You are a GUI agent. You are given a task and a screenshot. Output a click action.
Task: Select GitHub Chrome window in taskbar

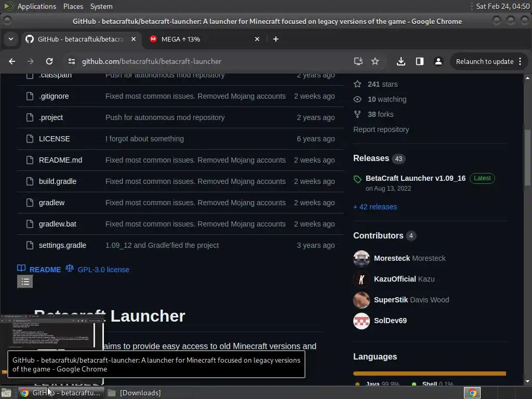coord(61,393)
